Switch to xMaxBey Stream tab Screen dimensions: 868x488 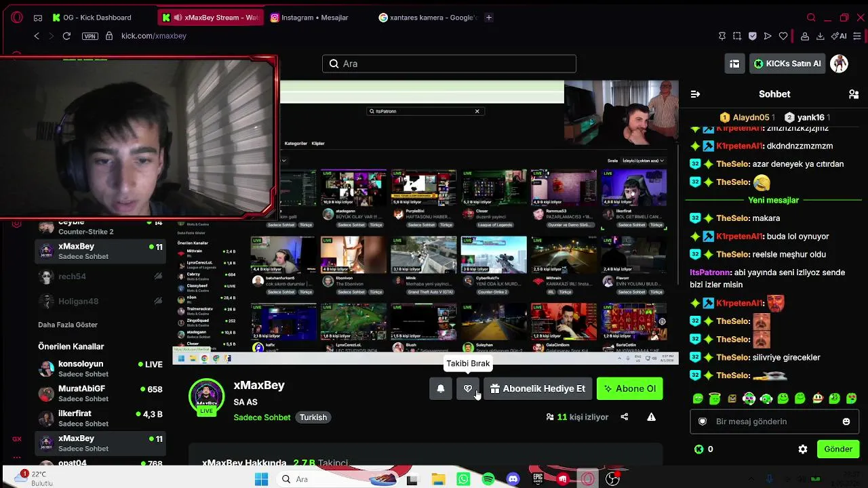point(212,18)
